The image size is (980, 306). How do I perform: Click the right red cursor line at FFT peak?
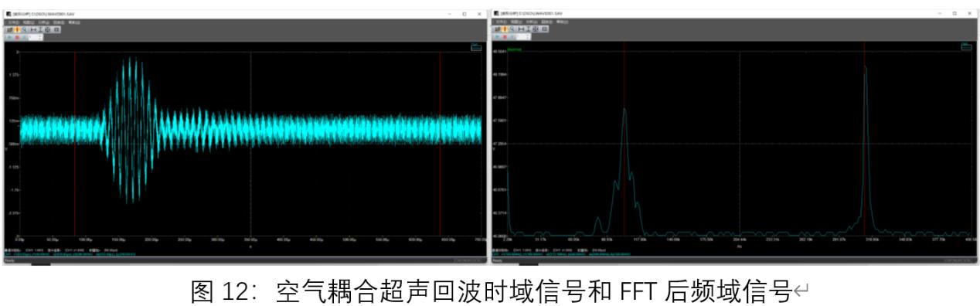pyautogui.click(x=864, y=143)
